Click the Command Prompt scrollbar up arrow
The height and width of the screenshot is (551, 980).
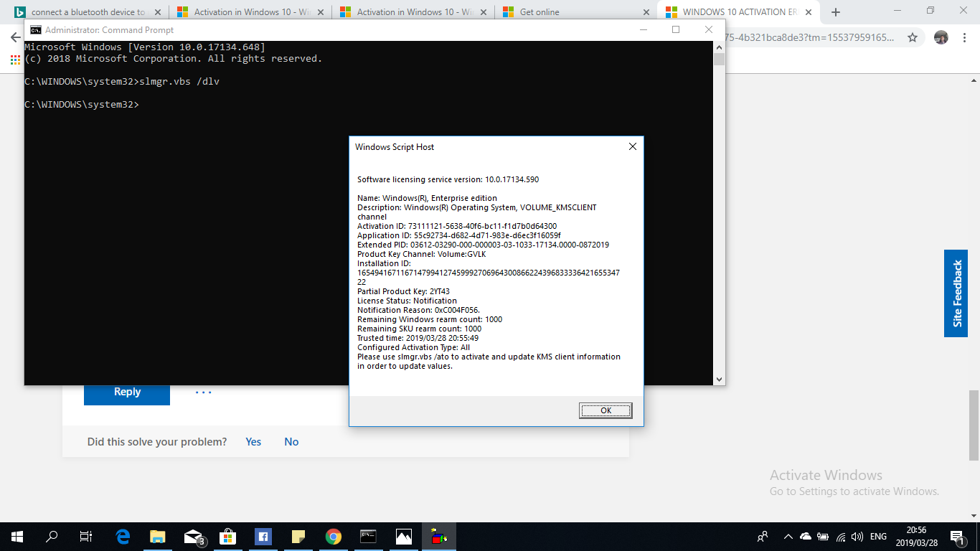(x=719, y=47)
